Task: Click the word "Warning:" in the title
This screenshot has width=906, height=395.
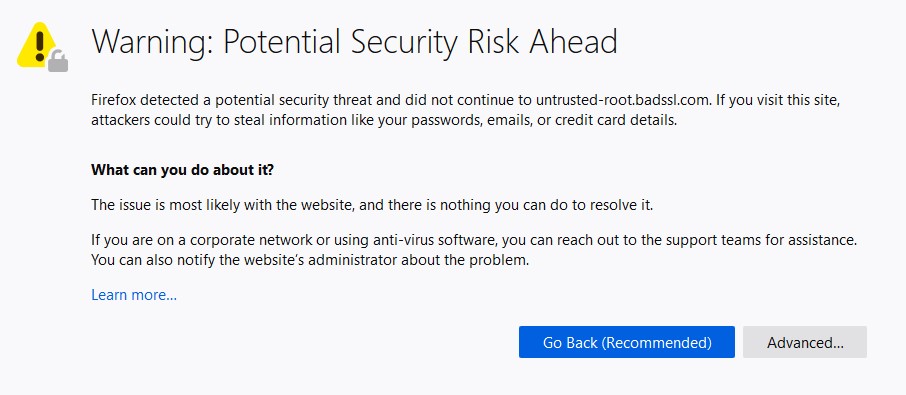Action: pos(153,42)
